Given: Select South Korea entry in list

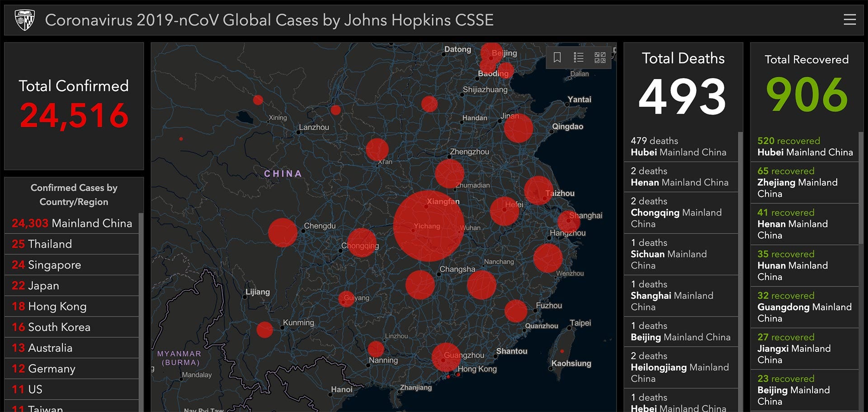Looking at the screenshot, I should click(71, 327).
